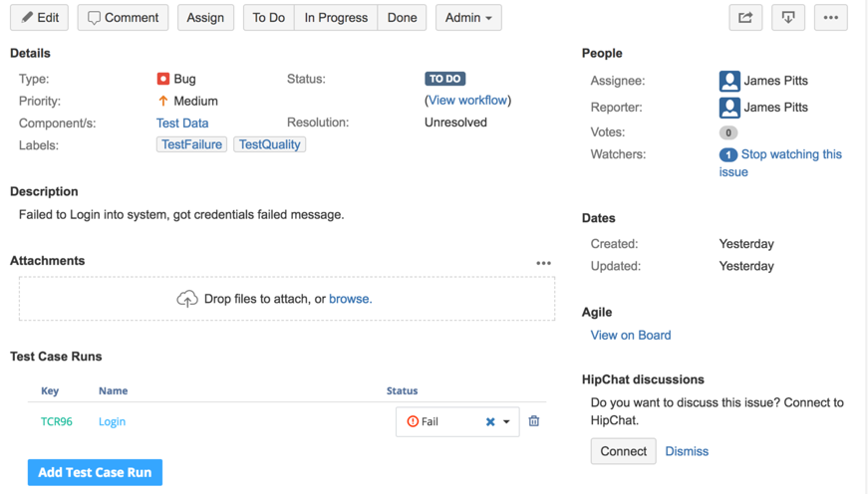868x494 pixels.
Task: Click the reporter James Pitts avatar
Action: 729,108
